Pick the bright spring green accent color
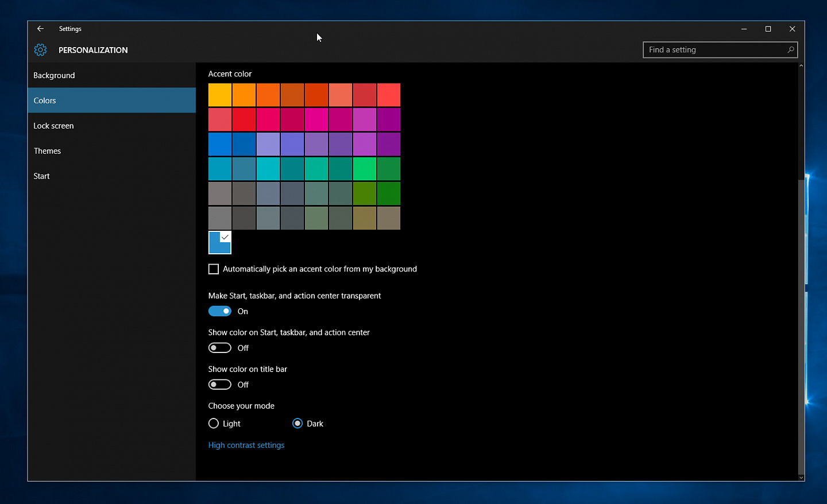The image size is (827, 504). point(365,169)
